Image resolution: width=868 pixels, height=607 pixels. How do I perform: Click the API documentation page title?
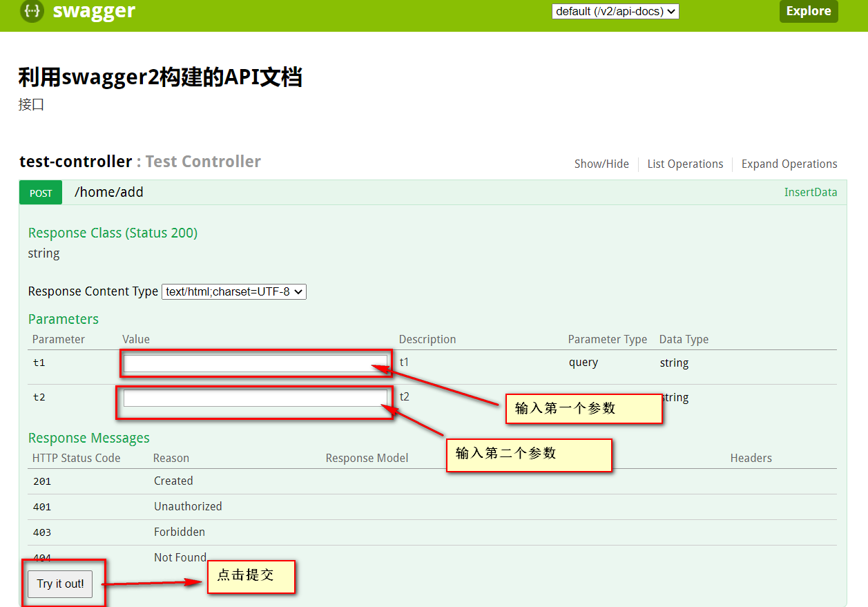click(161, 77)
